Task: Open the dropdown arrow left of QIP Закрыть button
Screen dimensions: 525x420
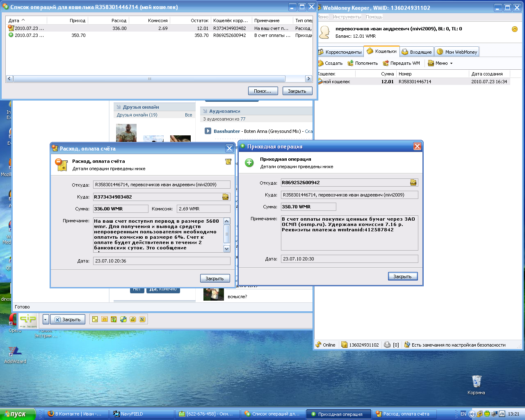Action: tap(46, 320)
